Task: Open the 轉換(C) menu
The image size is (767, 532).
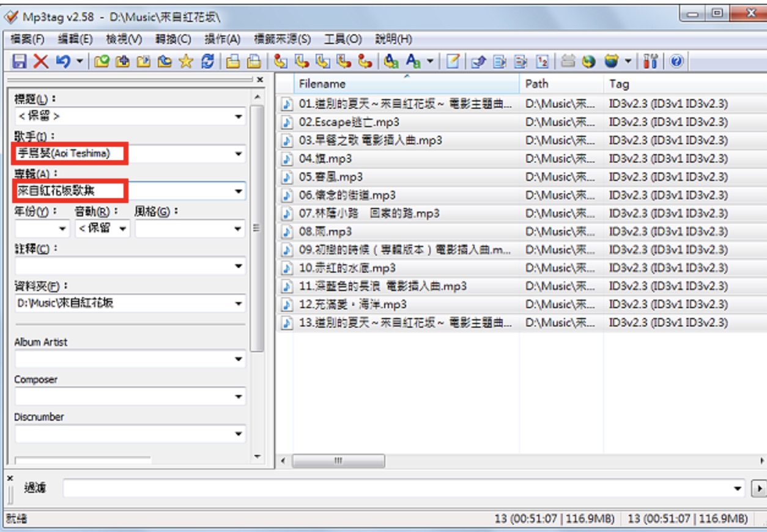Action: click(173, 39)
